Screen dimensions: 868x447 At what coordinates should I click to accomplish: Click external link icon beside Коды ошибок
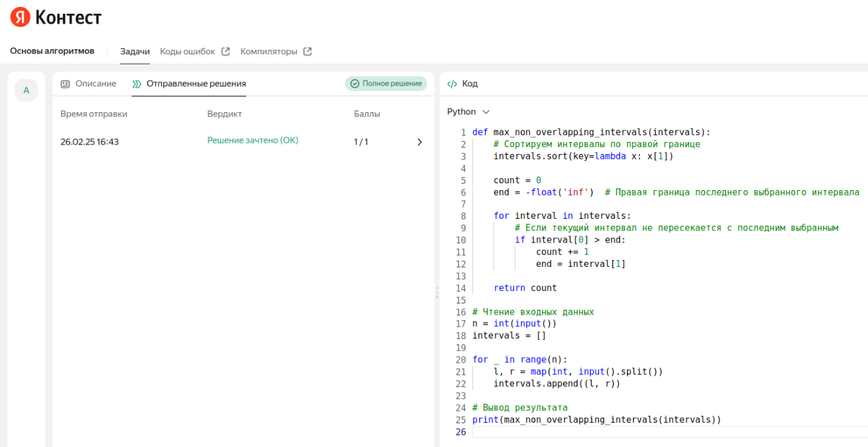pyautogui.click(x=226, y=52)
